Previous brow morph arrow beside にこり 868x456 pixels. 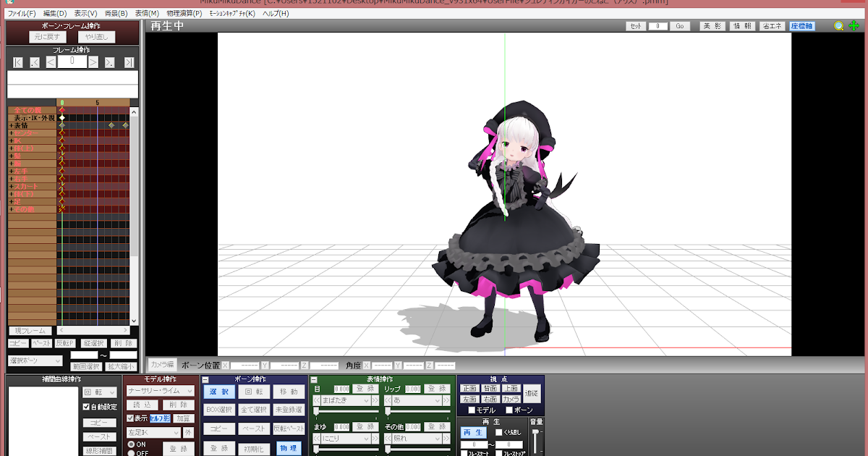pos(317,438)
